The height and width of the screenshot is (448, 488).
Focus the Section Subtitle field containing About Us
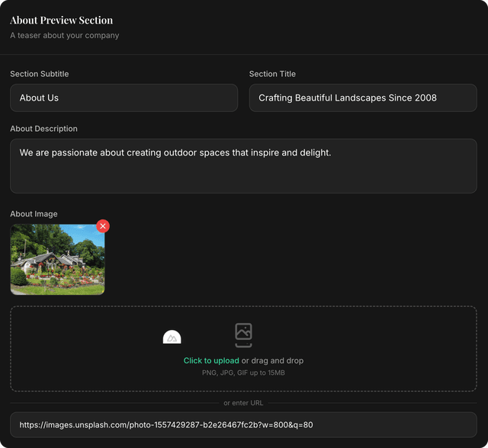point(124,98)
